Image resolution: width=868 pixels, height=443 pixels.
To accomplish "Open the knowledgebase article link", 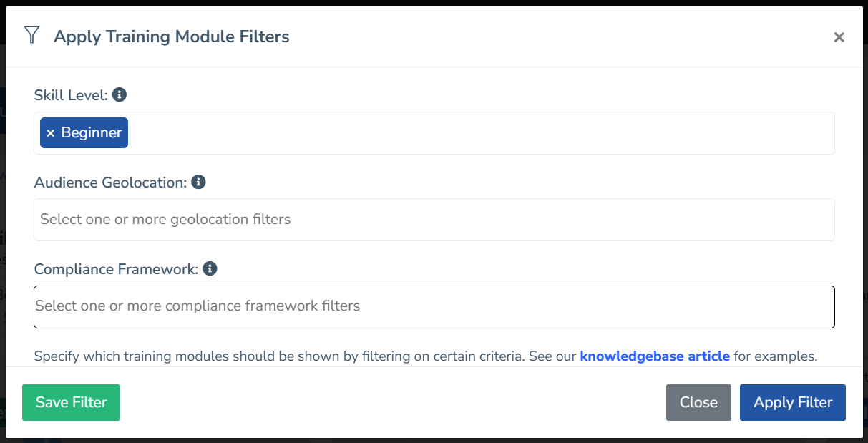I will click(654, 356).
